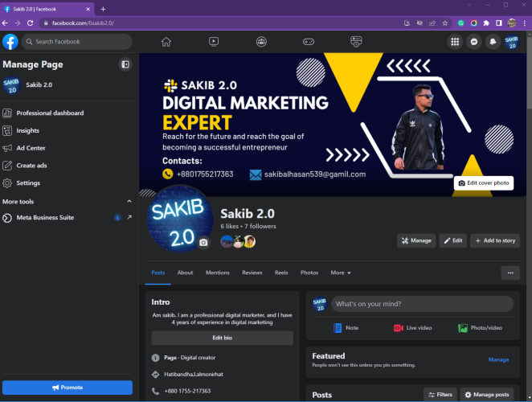Open the Facebook menu grid icon

(x=455, y=42)
